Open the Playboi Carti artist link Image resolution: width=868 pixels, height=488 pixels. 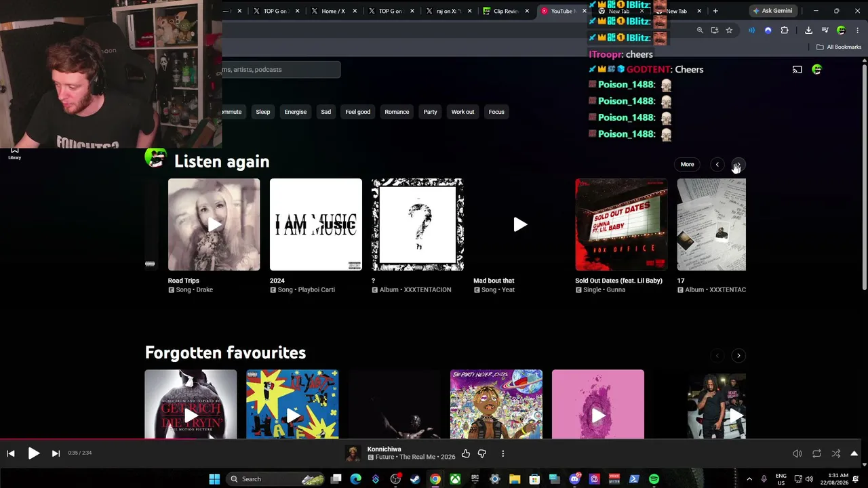315,290
